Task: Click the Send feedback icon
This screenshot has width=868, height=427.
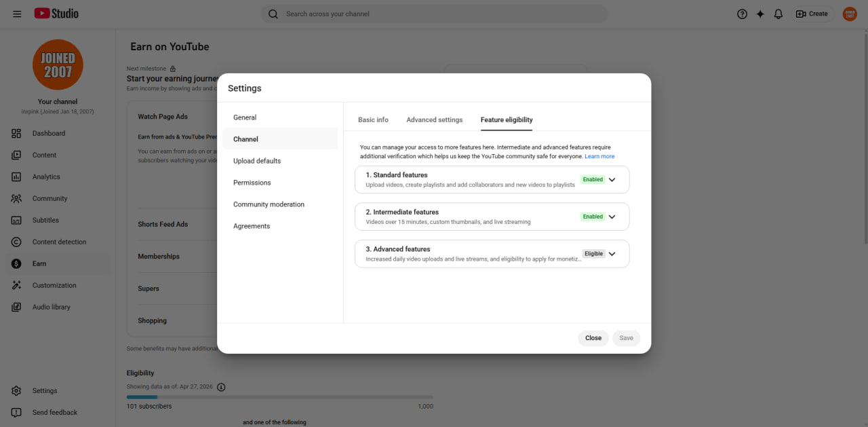Action: click(16, 412)
